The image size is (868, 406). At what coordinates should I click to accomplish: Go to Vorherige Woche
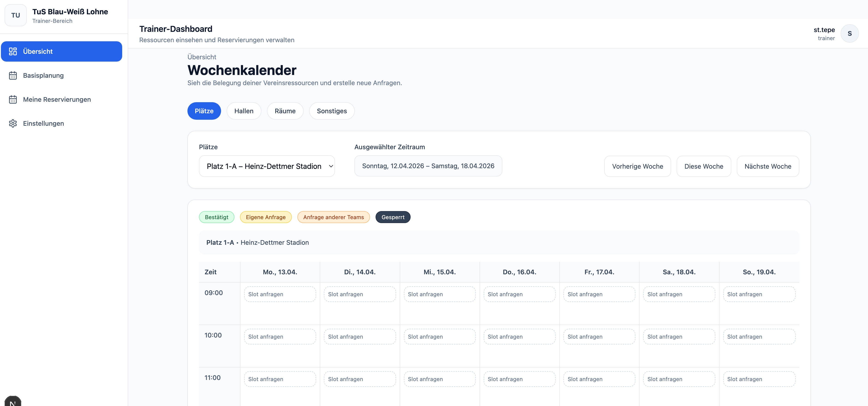637,166
